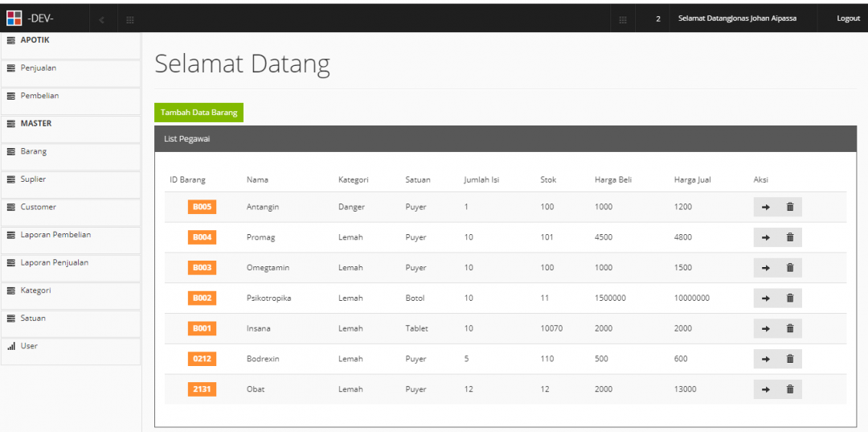Open Laporan Pembelian in the sidebar
This screenshot has width=868, height=432.
(x=71, y=241)
